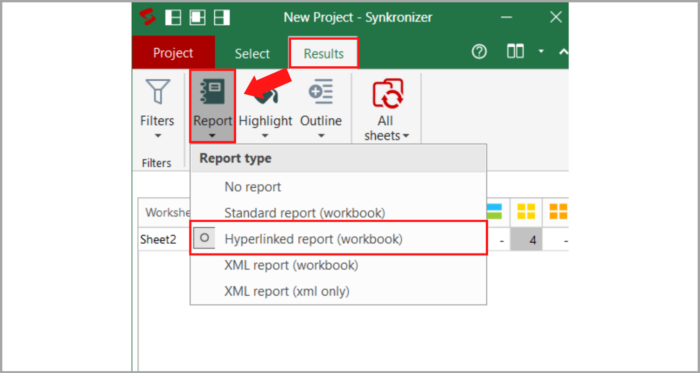This screenshot has width=700, height=373.
Task: Select the right-pane layout icon
Action: pos(222,17)
